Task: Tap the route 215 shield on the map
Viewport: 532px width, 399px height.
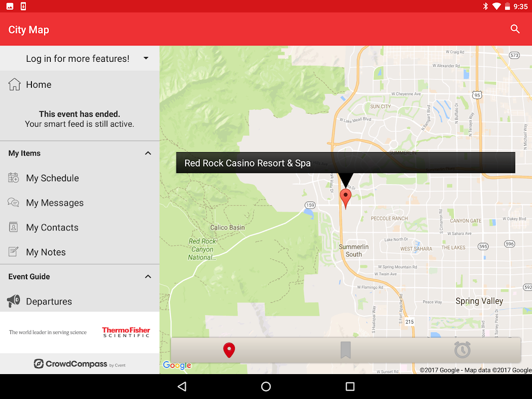Action: coord(409,322)
